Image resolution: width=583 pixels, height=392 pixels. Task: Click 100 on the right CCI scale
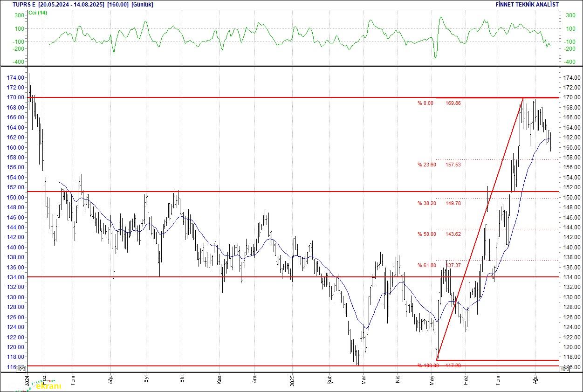(x=570, y=28)
